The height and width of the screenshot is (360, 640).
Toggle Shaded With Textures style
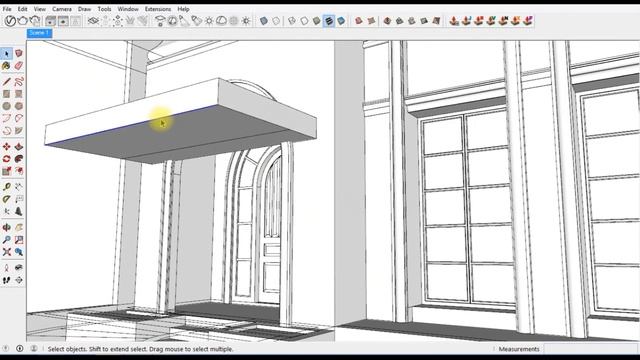[x=329, y=21]
